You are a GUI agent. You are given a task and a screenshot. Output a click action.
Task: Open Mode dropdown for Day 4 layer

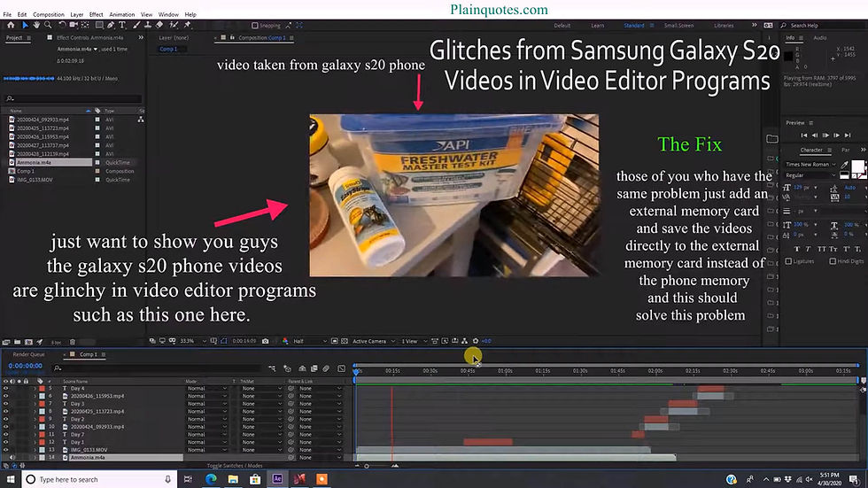(x=206, y=389)
